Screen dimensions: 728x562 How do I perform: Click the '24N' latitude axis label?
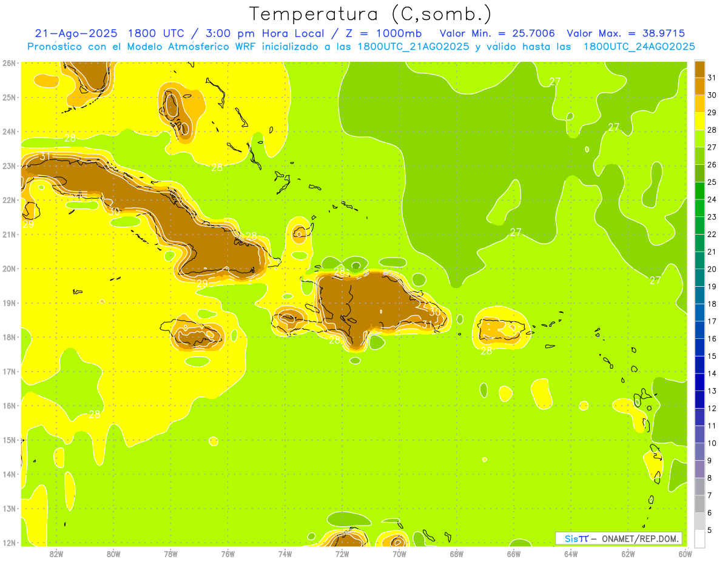(x=9, y=131)
